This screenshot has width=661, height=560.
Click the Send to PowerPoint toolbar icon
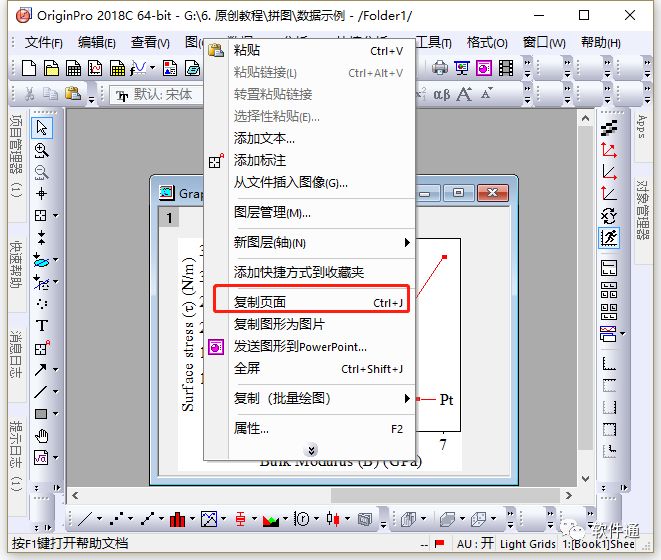pyautogui.click(x=484, y=68)
